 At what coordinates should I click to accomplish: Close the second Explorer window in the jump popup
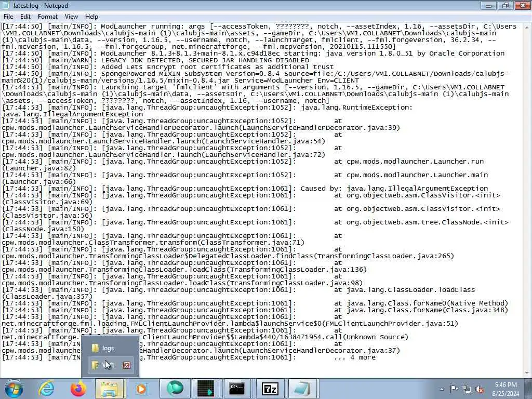(x=127, y=365)
